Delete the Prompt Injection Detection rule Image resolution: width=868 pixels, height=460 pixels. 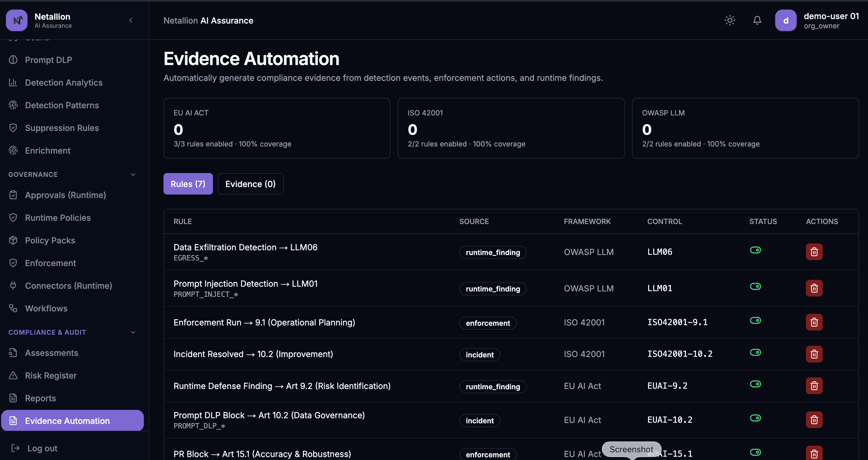click(814, 288)
